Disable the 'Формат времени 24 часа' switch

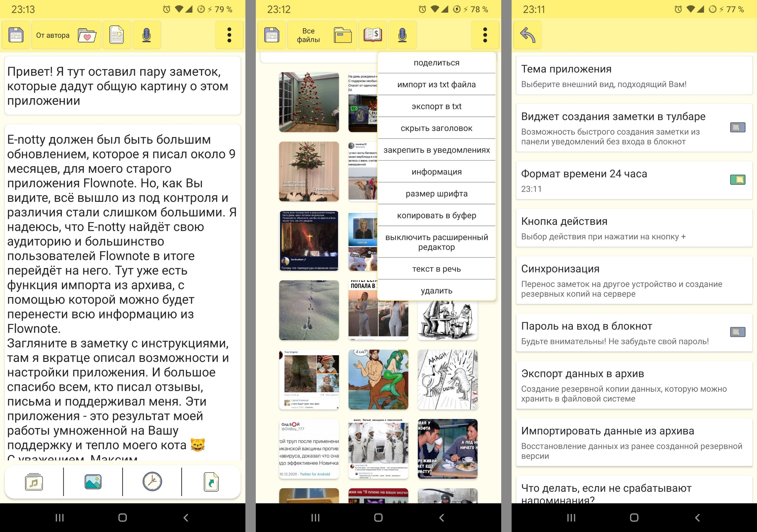[x=737, y=180]
